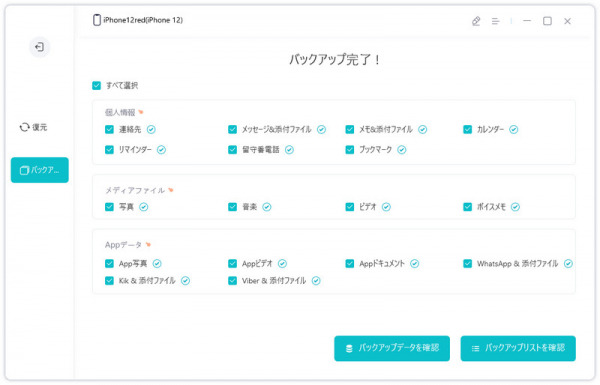Uncheck the Kik & 添付ファイル checkbox
Image resolution: width=600 pixels, height=385 pixels.
[109, 281]
